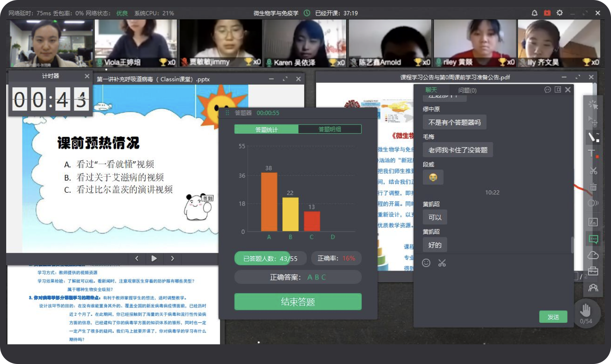Go to next slide arrow
611x364 pixels.
pos(172,259)
